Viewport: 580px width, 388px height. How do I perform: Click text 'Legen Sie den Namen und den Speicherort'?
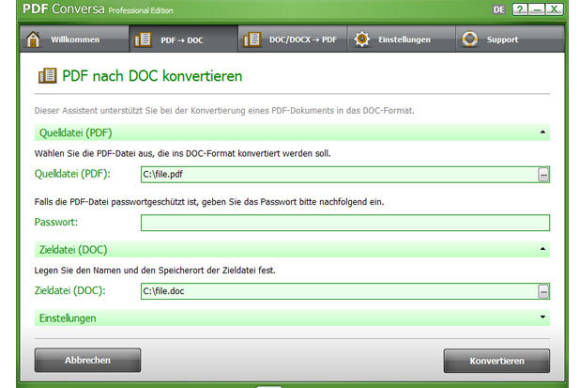(119, 270)
